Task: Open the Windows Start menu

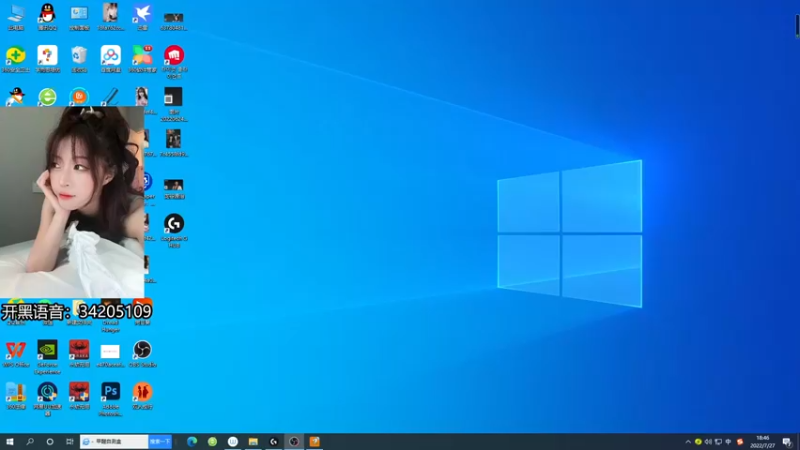Action: coord(10,442)
